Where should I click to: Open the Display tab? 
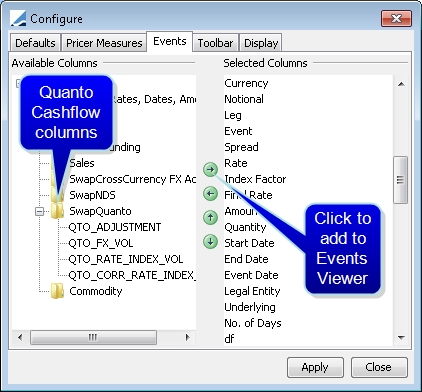tap(261, 43)
